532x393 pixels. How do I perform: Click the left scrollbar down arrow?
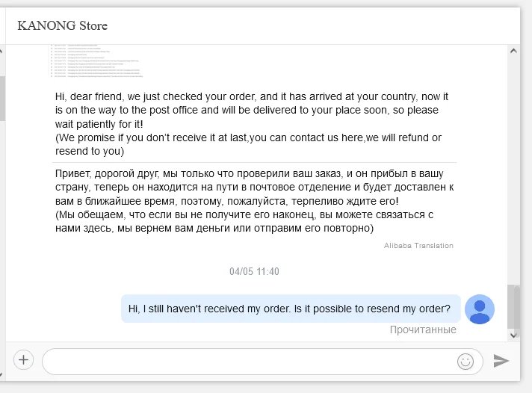point(2,336)
